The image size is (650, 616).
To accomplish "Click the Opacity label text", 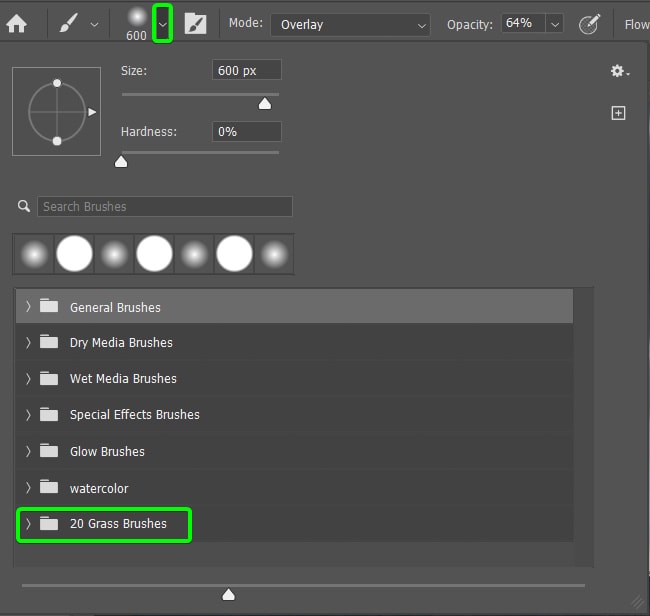I will 470,25.
